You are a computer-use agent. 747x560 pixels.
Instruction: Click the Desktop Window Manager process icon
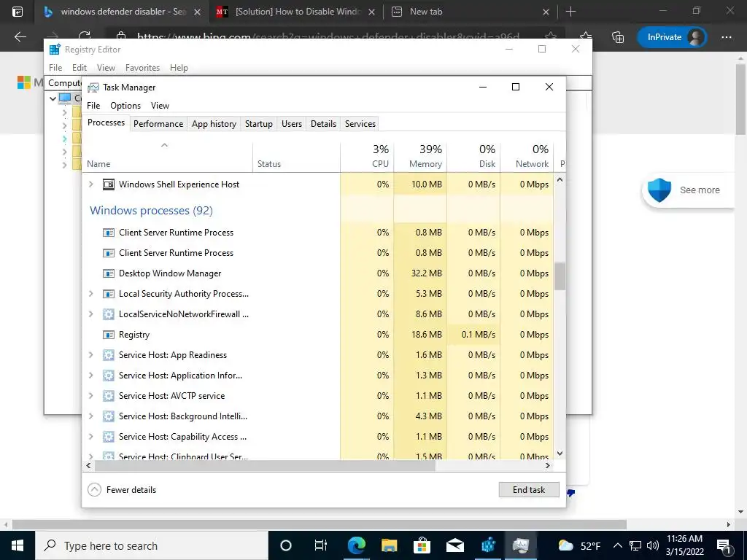click(x=109, y=274)
